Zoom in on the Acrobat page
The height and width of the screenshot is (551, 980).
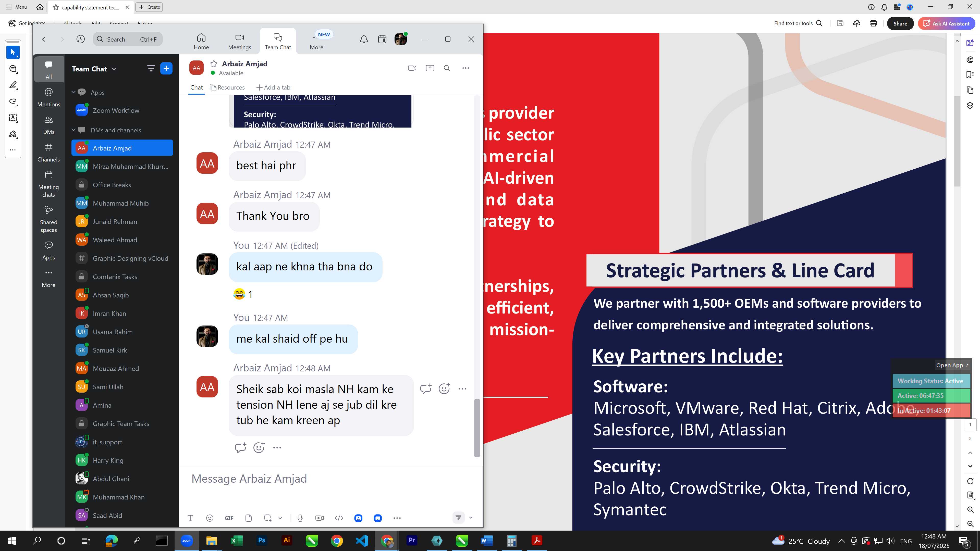[970, 510]
